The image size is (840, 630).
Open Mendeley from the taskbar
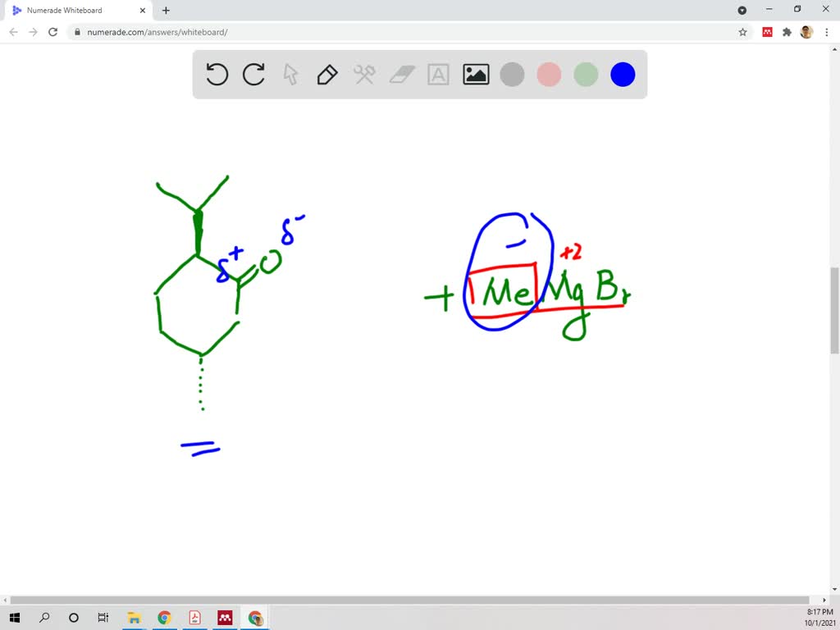(225, 617)
